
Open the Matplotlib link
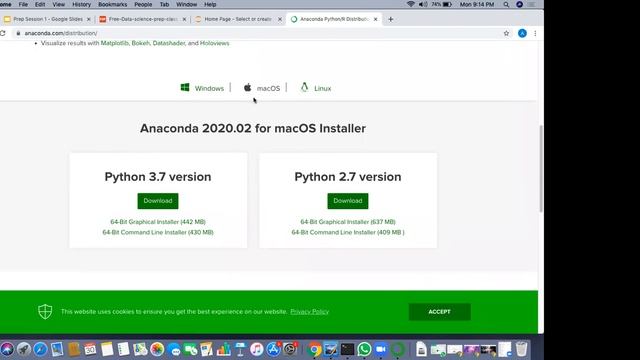coord(114,43)
